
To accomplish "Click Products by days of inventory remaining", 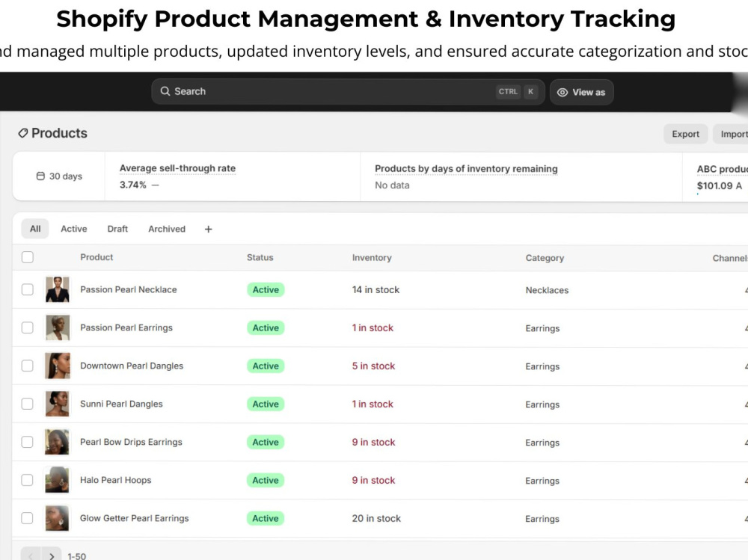I will tap(466, 168).
